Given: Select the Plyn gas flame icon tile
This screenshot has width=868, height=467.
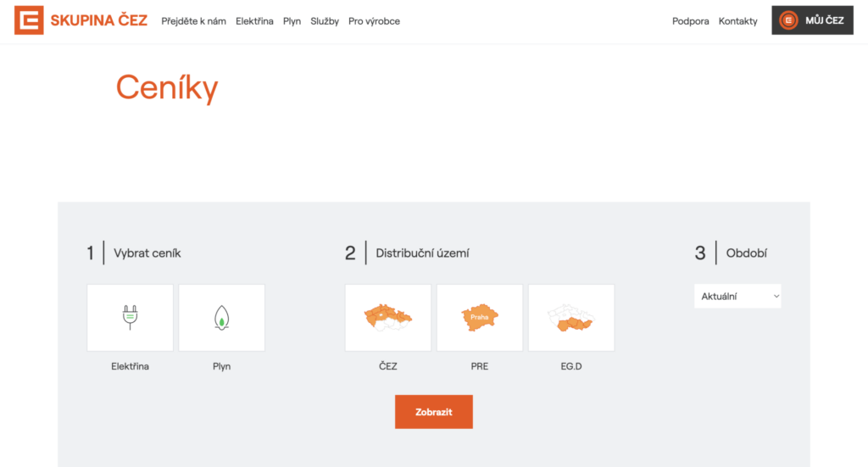Looking at the screenshot, I should [x=221, y=317].
